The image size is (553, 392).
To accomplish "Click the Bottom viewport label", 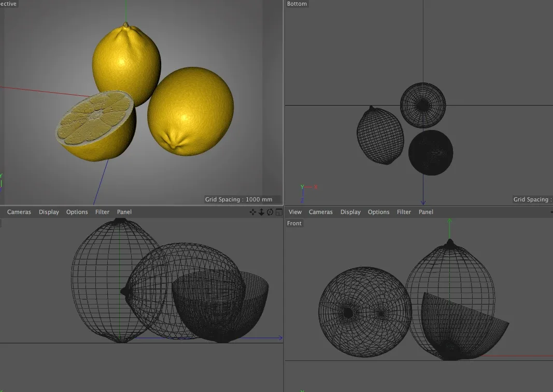I will pos(296,4).
